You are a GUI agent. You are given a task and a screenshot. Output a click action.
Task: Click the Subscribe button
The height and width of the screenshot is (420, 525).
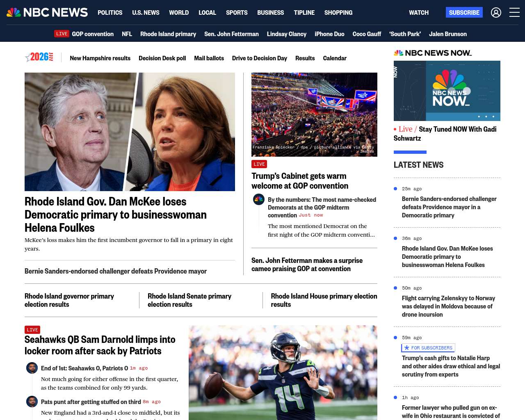point(464,12)
